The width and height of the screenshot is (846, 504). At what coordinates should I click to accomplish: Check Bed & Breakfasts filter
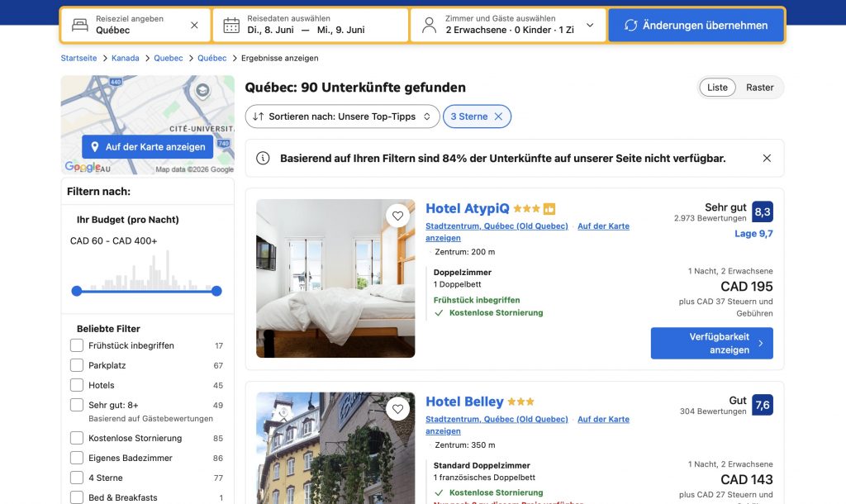click(77, 497)
